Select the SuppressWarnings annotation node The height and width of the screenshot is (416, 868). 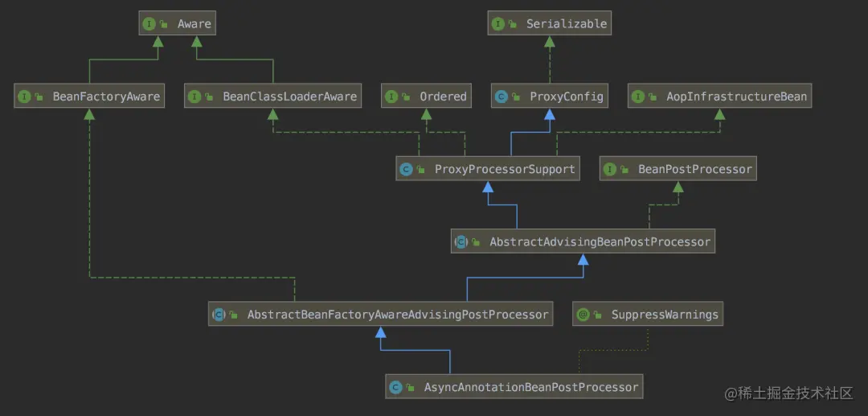pyautogui.click(x=648, y=315)
